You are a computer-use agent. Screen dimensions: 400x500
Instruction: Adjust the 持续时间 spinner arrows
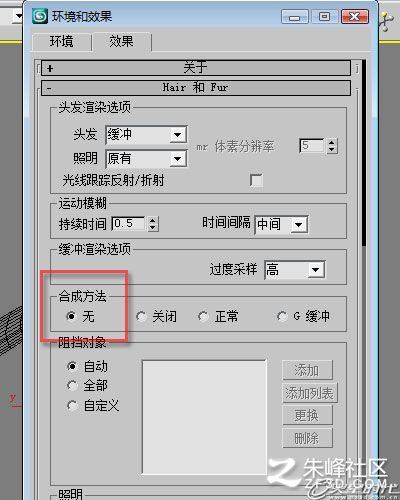pyautogui.click(x=152, y=224)
